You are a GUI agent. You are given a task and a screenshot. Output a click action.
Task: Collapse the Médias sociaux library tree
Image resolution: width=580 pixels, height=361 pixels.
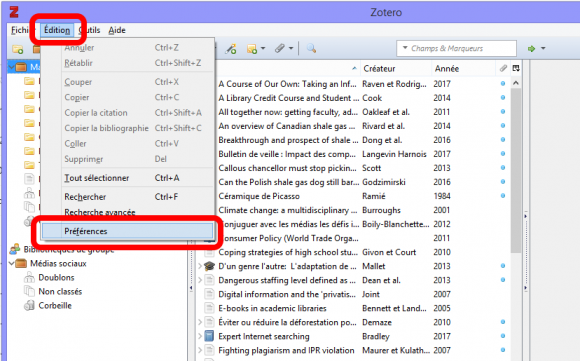11,263
